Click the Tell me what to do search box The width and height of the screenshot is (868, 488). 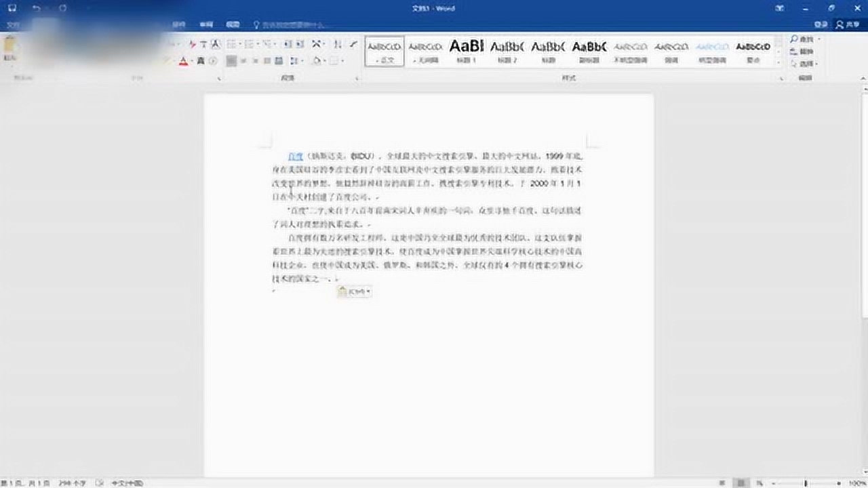[x=292, y=25]
